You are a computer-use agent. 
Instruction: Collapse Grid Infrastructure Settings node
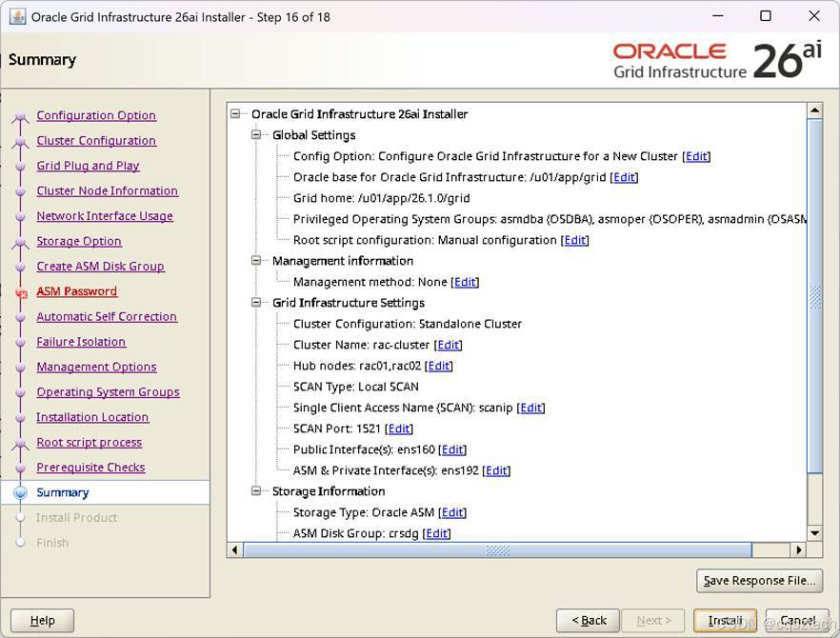(256, 302)
